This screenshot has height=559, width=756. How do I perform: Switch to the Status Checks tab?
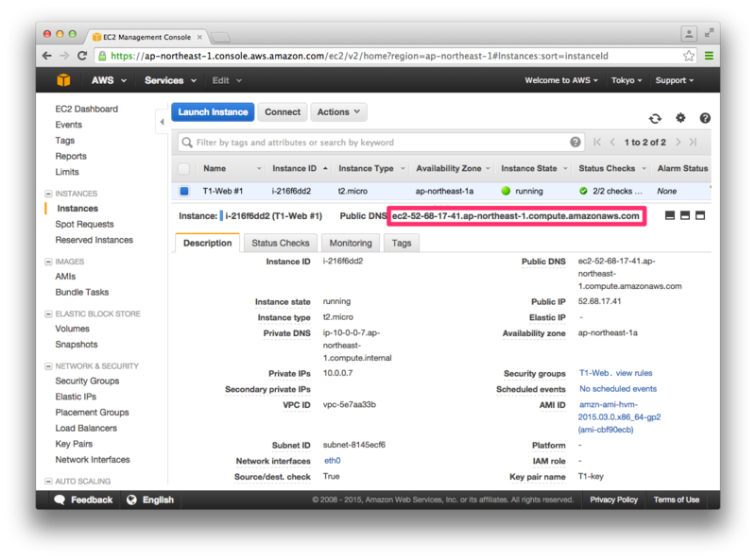280,243
